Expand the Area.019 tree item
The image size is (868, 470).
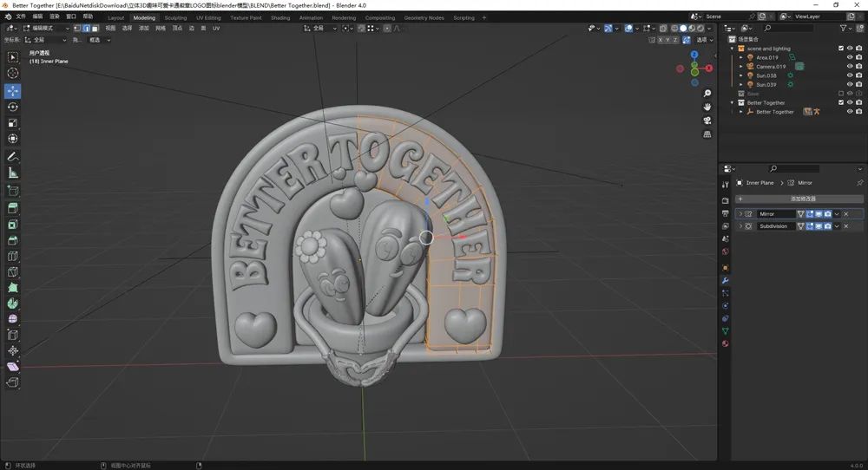point(741,57)
